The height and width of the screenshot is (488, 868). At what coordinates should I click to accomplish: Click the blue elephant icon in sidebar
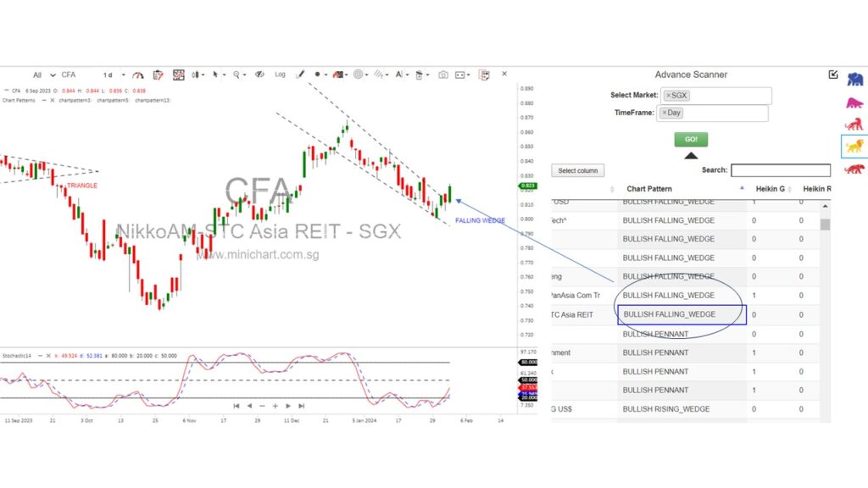coord(854,80)
